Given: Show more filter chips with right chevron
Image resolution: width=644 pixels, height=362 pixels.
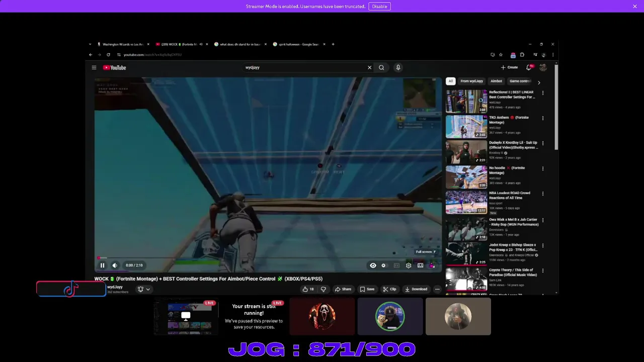Looking at the screenshot, I should tap(539, 82).
